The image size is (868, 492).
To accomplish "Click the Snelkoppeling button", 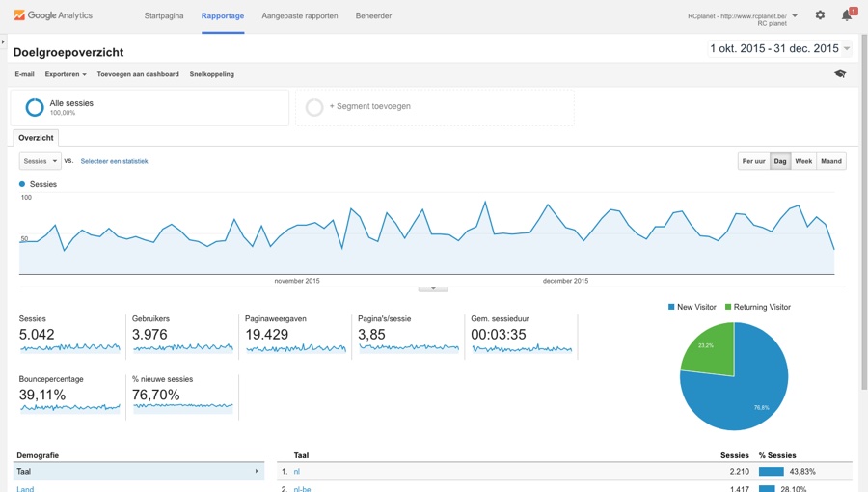I will [x=211, y=74].
